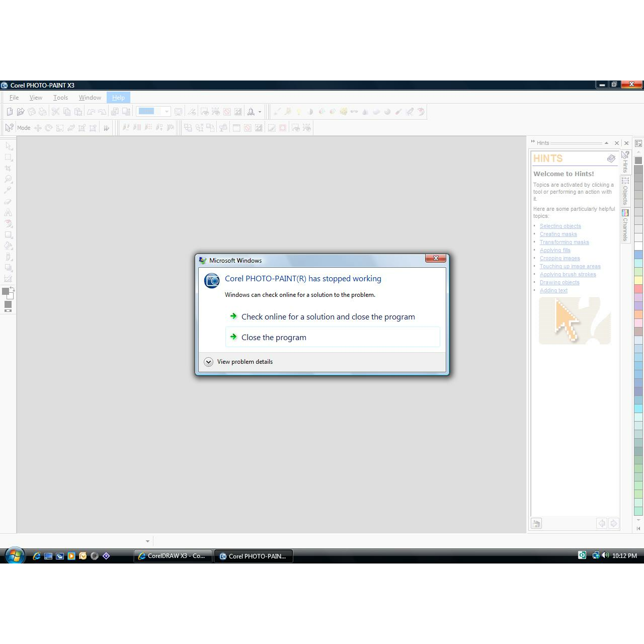
Task: Switch to the Objects docker tab
Action: tap(625, 190)
